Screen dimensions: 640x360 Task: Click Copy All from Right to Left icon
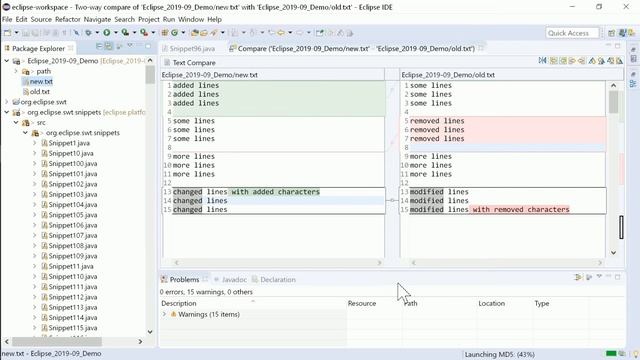(x=563, y=61)
